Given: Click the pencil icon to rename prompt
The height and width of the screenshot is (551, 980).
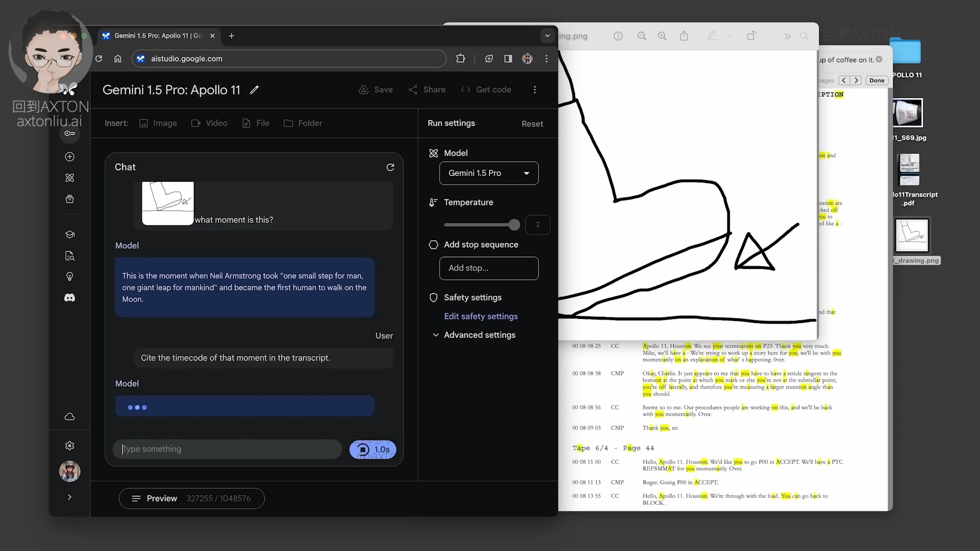Looking at the screenshot, I should (x=254, y=90).
